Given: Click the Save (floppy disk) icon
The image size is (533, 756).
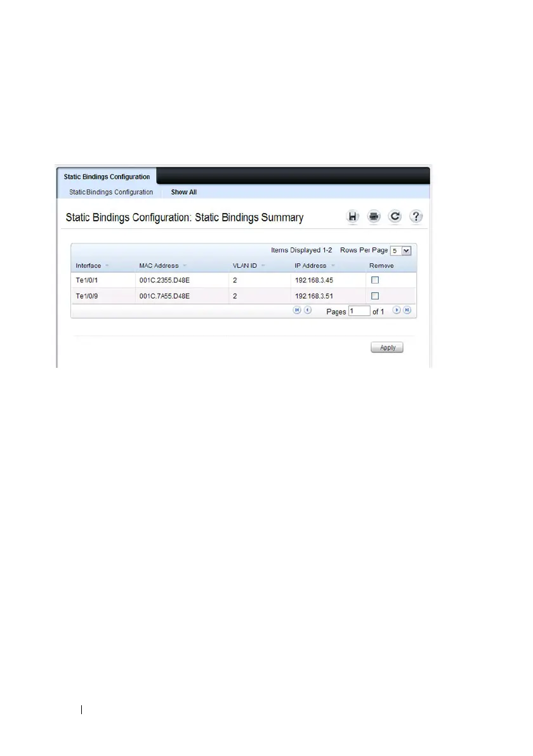Looking at the screenshot, I should coord(352,217).
